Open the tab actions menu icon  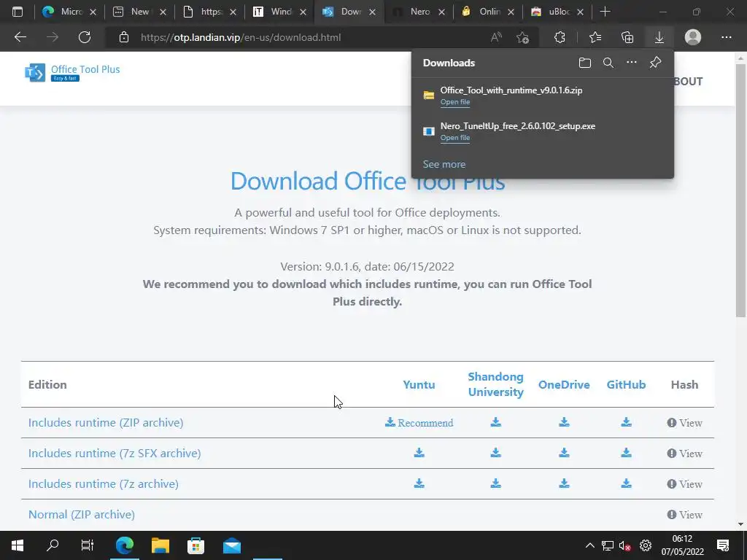(18, 12)
